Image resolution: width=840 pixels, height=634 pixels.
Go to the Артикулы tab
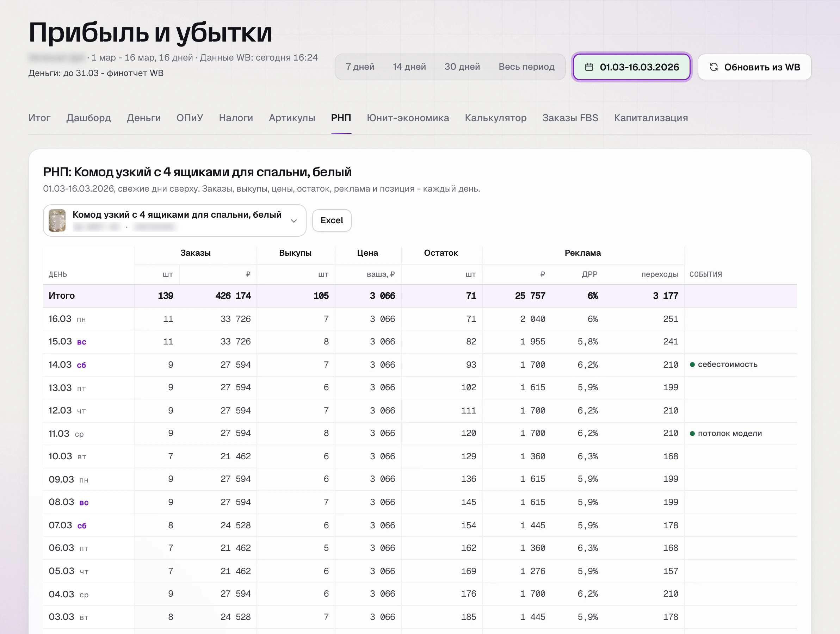(x=292, y=118)
